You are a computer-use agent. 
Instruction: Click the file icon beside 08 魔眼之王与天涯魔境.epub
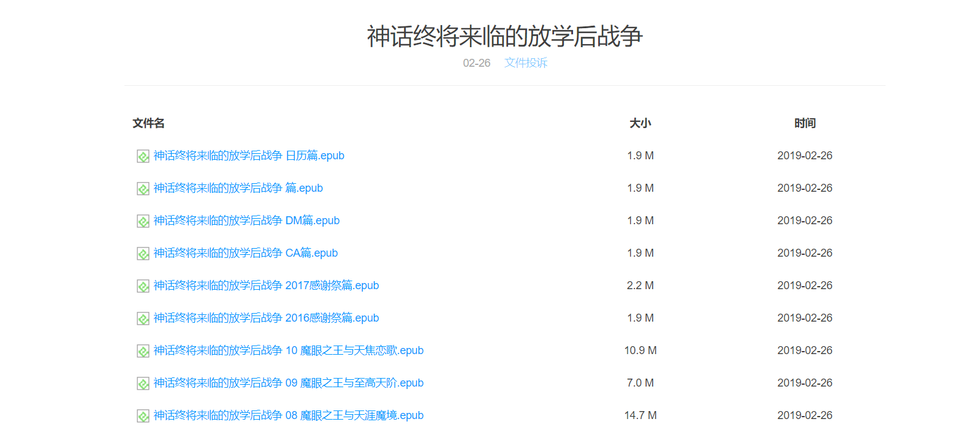point(143,416)
